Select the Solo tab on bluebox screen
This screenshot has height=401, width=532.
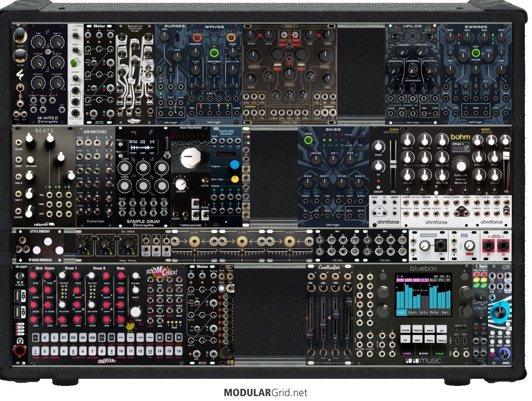[423, 312]
